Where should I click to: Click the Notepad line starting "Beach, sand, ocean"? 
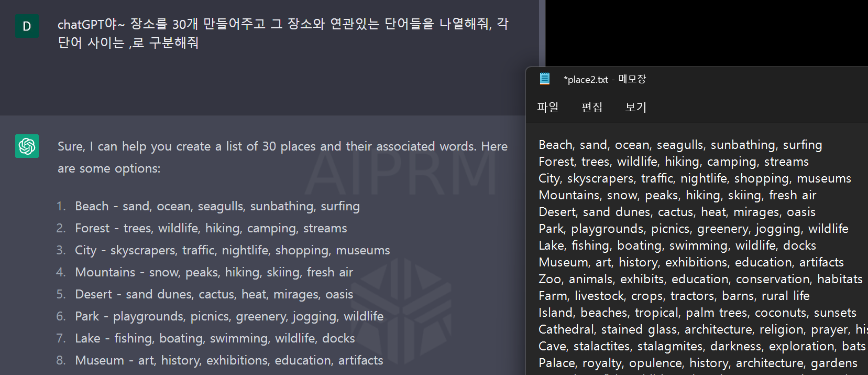[680, 145]
